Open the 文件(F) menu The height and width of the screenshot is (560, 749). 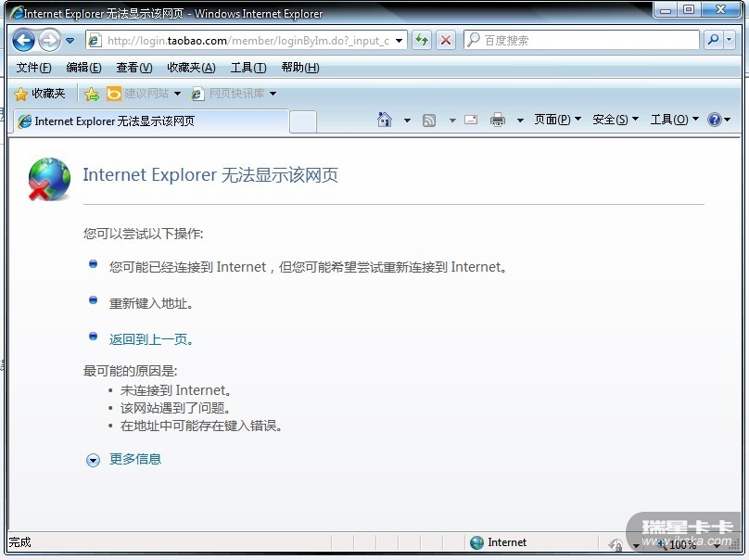(x=33, y=68)
